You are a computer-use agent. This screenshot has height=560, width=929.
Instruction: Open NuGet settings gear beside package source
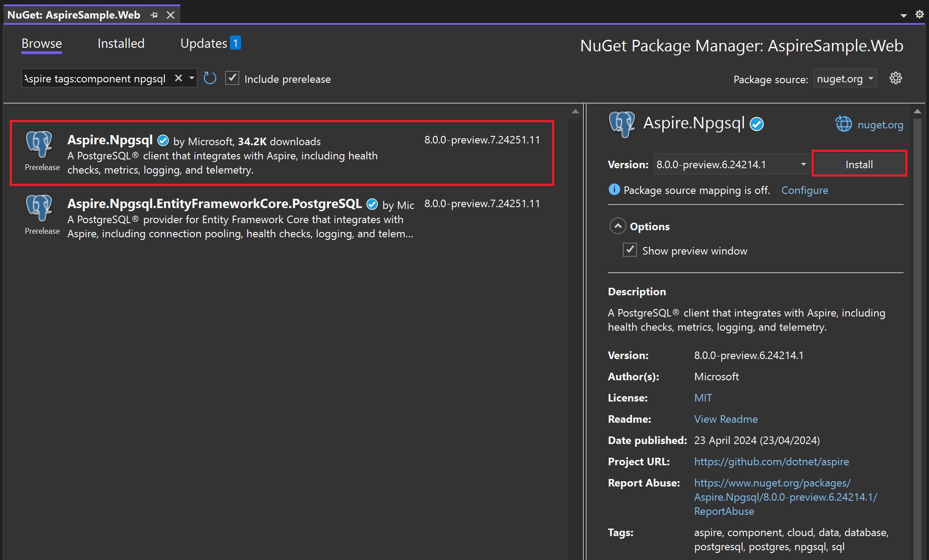coord(895,78)
